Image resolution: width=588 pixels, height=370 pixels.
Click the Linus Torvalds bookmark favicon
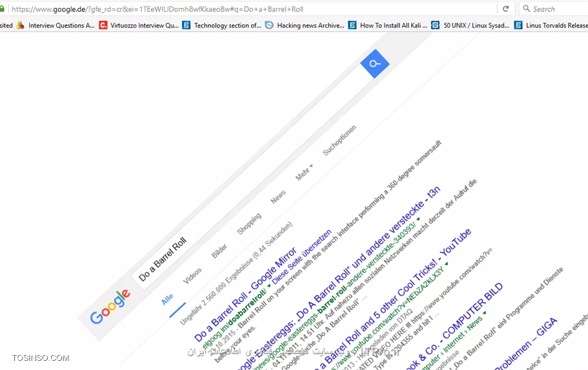point(519,25)
